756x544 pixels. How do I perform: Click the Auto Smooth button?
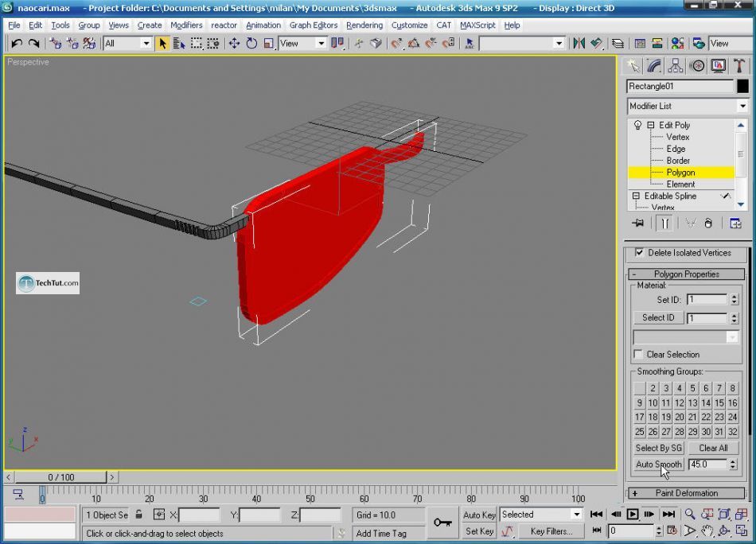click(x=658, y=464)
